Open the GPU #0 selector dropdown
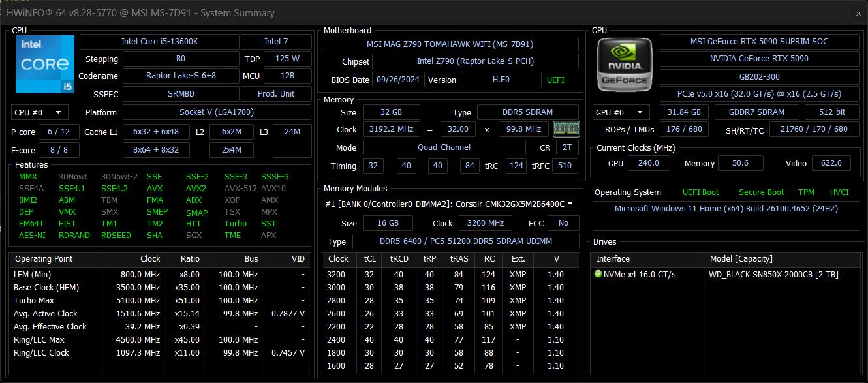This screenshot has width=868, height=383. [621, 112]
